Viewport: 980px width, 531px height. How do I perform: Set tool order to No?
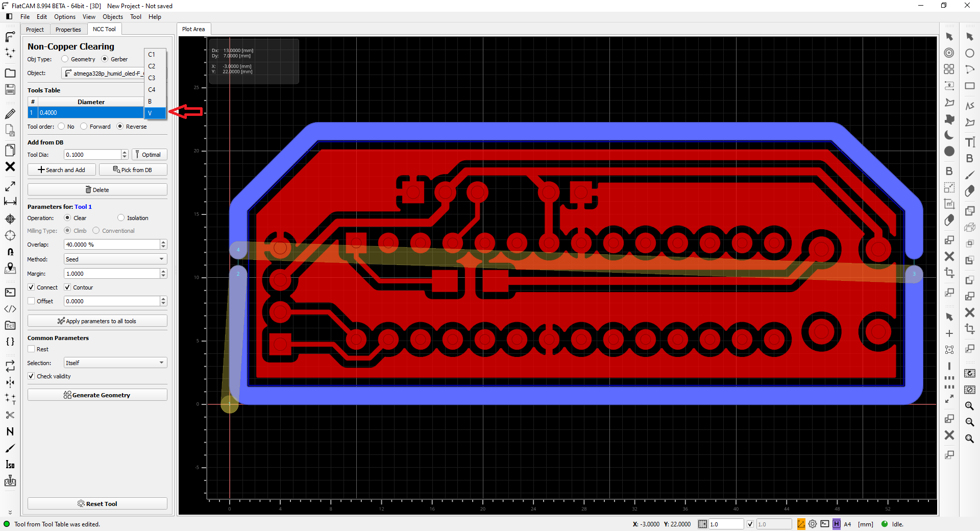pyautogui.click(x=61, y=127)
